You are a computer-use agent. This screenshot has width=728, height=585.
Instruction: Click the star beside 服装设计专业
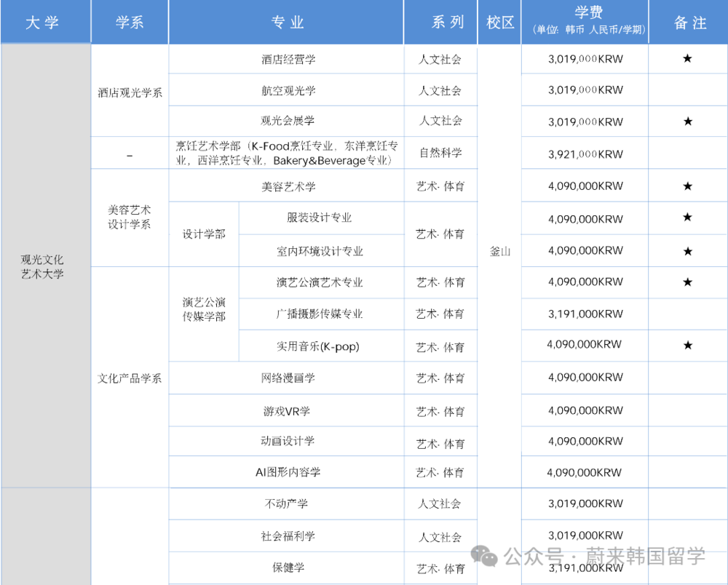tap(687, 218)
